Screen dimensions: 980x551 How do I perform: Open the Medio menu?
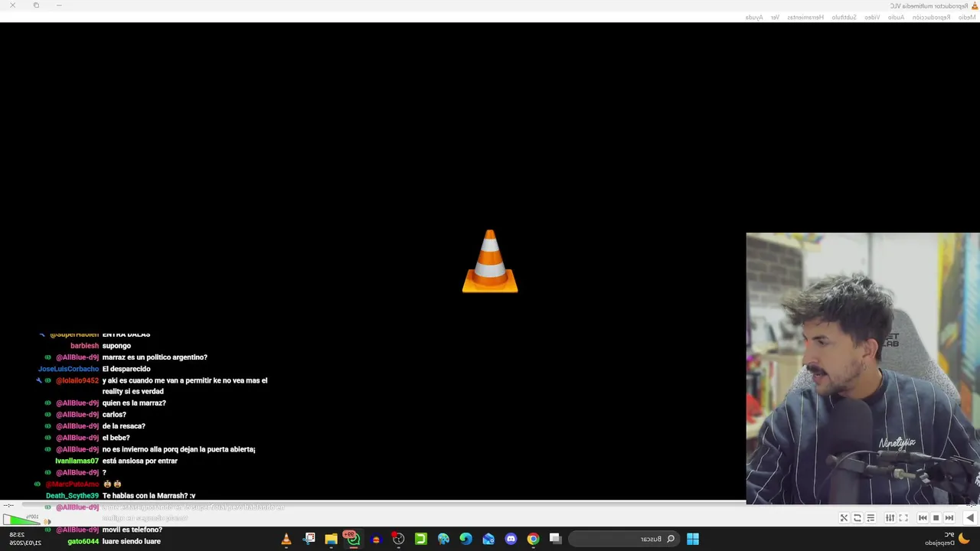(967, 17)
